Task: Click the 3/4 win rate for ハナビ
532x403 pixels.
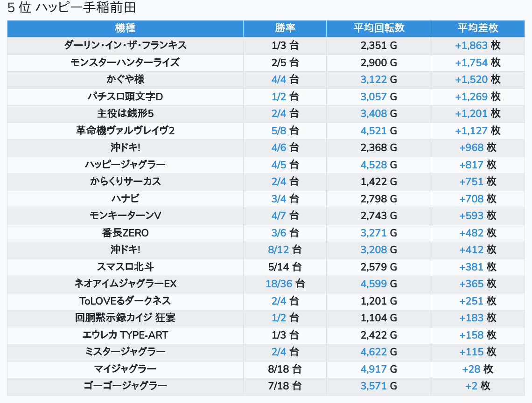Action: [279, 199]
